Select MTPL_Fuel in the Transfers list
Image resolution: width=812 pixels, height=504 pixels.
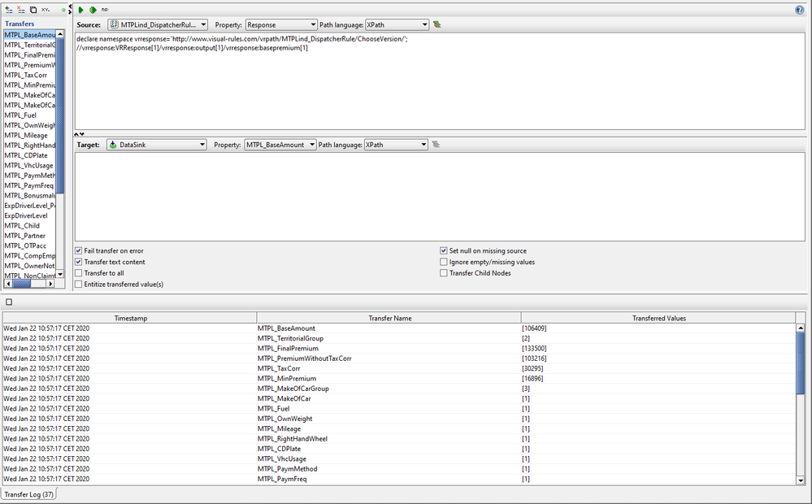(x=21, y=115)
